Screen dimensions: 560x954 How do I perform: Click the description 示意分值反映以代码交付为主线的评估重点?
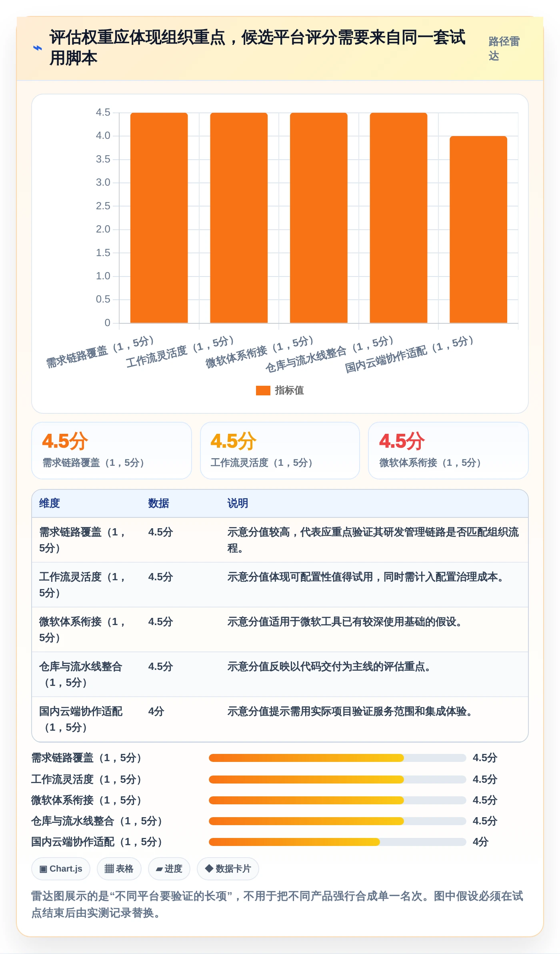click(329, 667)
